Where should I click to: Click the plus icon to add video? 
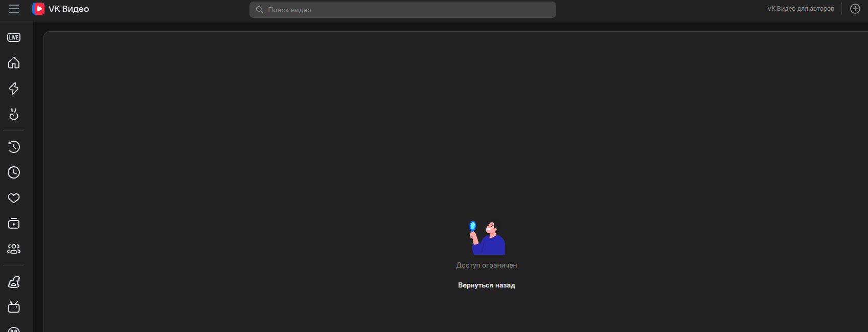pyautogui.click(x=855, y=9)
